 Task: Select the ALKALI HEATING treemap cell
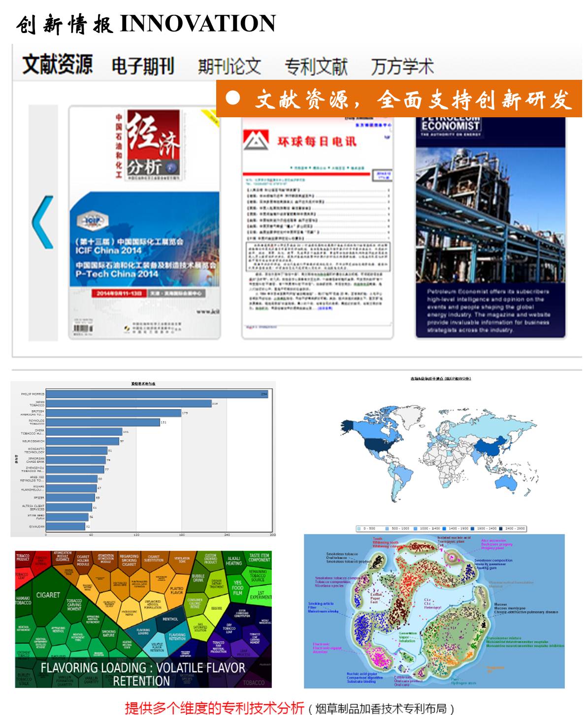233,561
